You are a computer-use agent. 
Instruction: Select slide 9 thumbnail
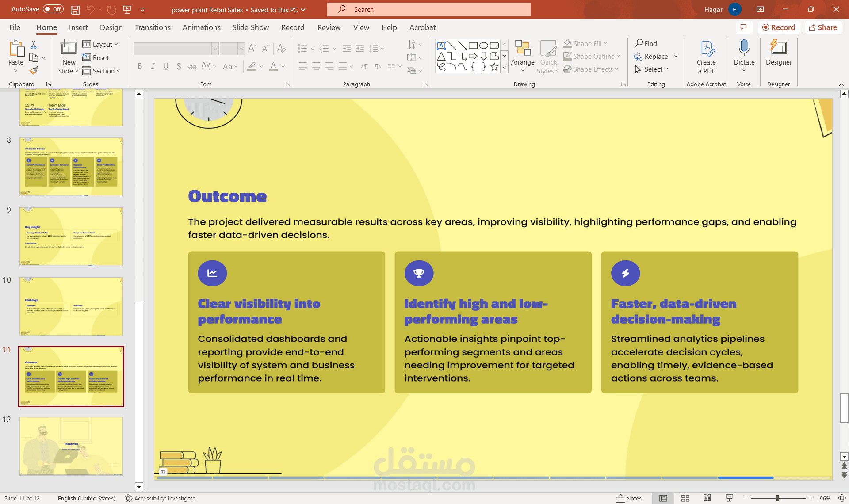[71, 237]
